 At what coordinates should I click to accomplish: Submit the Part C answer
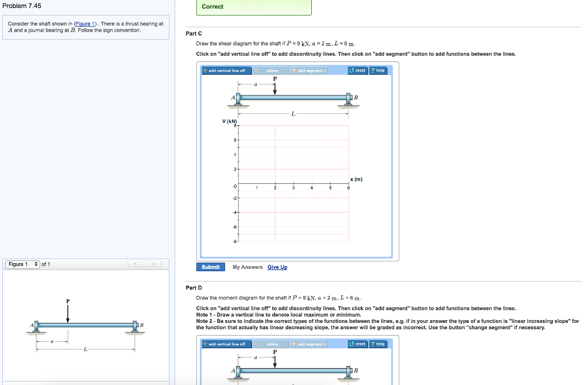coord(211,267)
